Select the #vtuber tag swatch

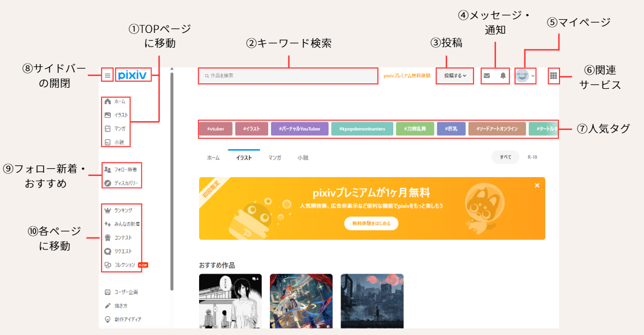pyautogui.click(x=216, y=129)
